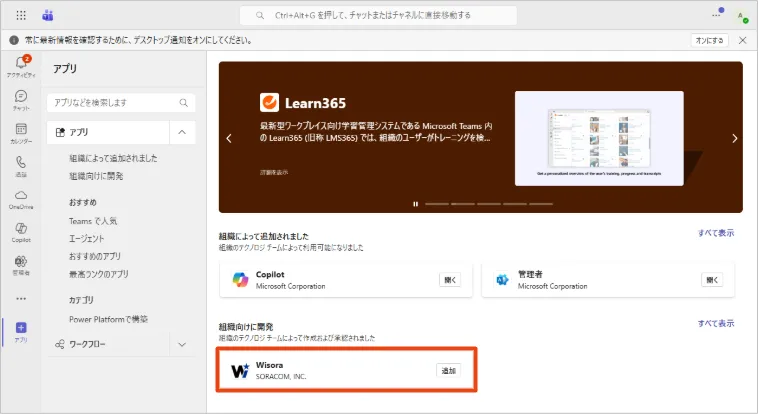Open OneDrive from the left rail
758x414 pixels.
click(21, 198)
